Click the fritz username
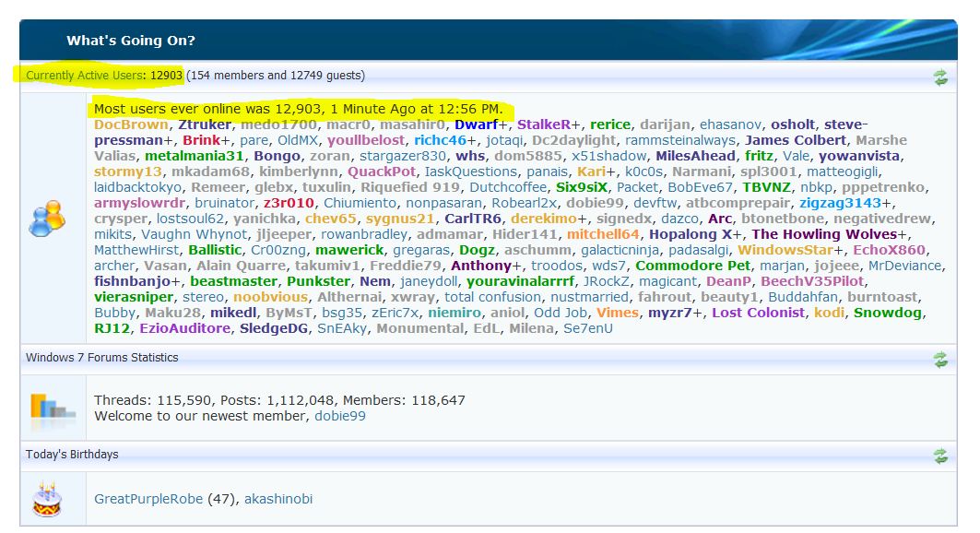 (759, 156)
